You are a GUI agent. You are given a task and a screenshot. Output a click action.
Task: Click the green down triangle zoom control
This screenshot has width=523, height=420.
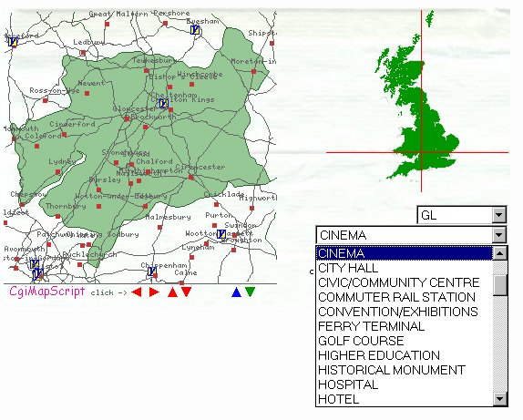pyautogui.click(x=250, y=292)
